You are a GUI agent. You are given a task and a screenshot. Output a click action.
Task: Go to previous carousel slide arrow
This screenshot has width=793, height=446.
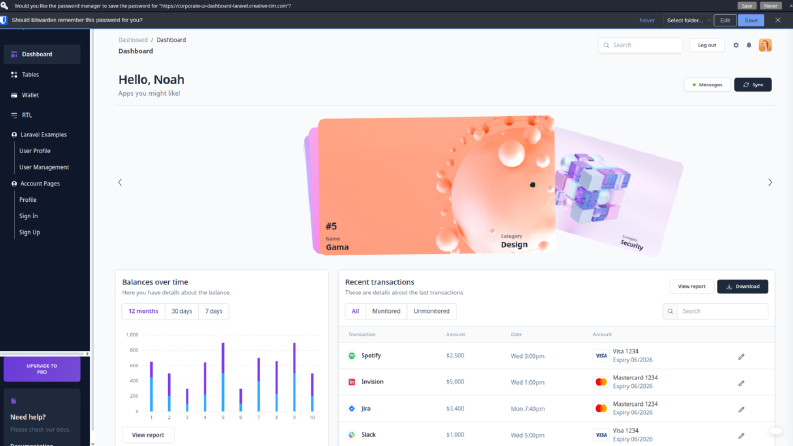point(120,182)
